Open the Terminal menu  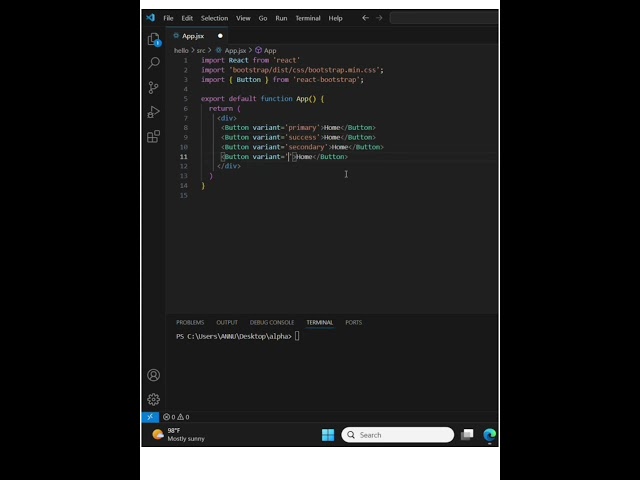[x=308, y=18]
